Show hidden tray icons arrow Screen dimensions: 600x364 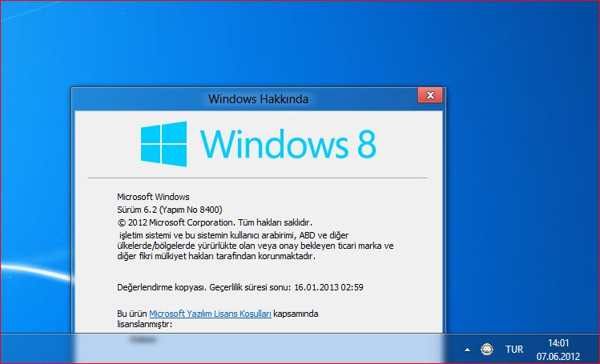pyautogui.click(x=467, y=349)
